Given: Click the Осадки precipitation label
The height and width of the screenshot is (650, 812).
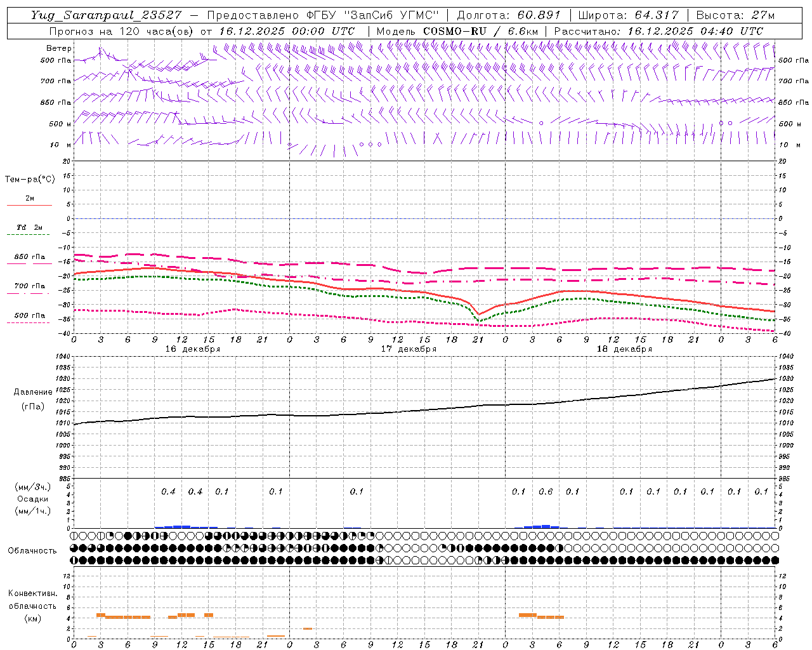Looking at the screenshot, I should click(32, 499).
